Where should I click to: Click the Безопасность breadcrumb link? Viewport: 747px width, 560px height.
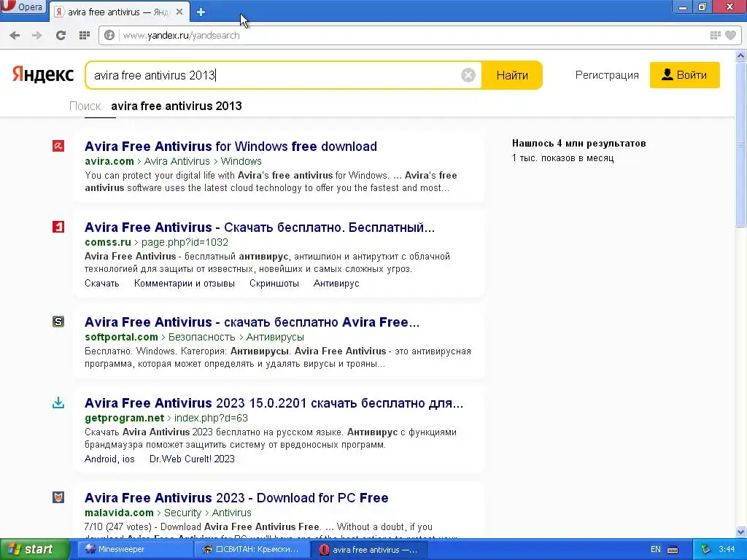tap(201, 337)
